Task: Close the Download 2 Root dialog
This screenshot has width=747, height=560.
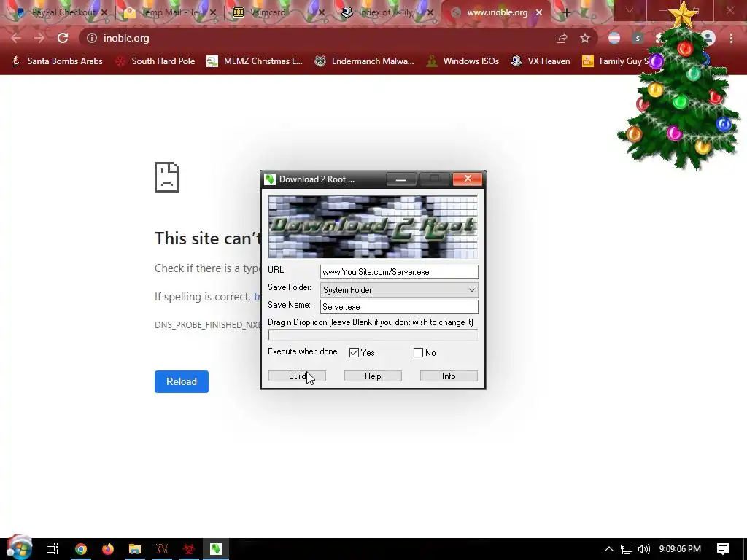Action: [468, 179]
